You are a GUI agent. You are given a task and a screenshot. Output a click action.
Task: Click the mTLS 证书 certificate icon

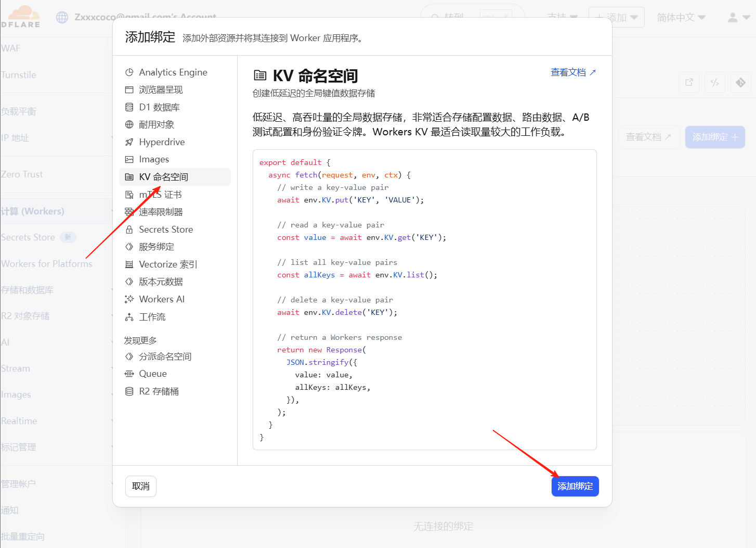click(129, 195)
